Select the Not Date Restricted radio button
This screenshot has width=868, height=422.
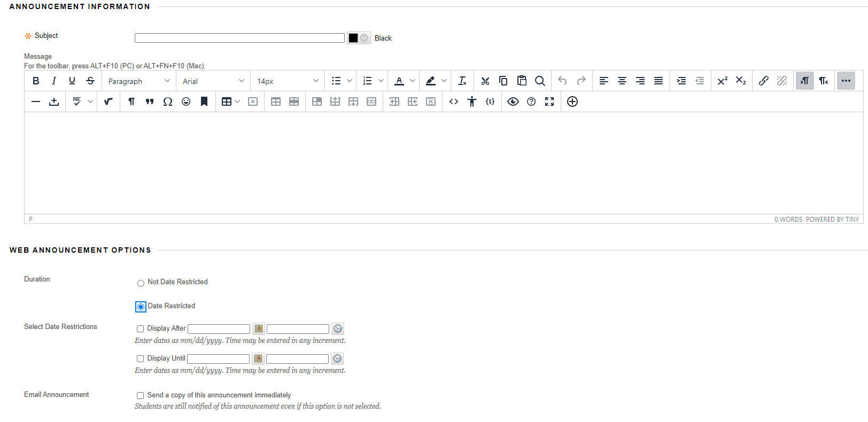141,283
